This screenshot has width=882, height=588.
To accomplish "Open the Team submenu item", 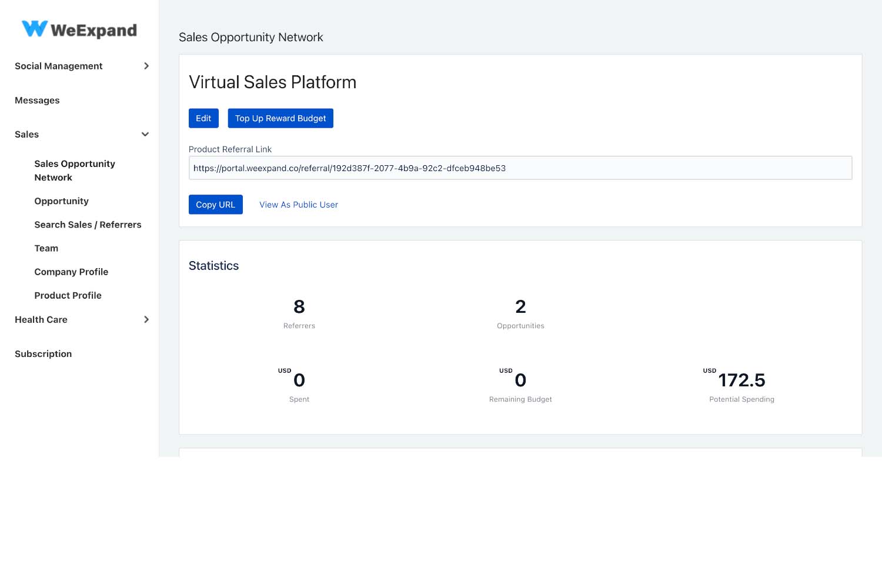I will point(46,248).
